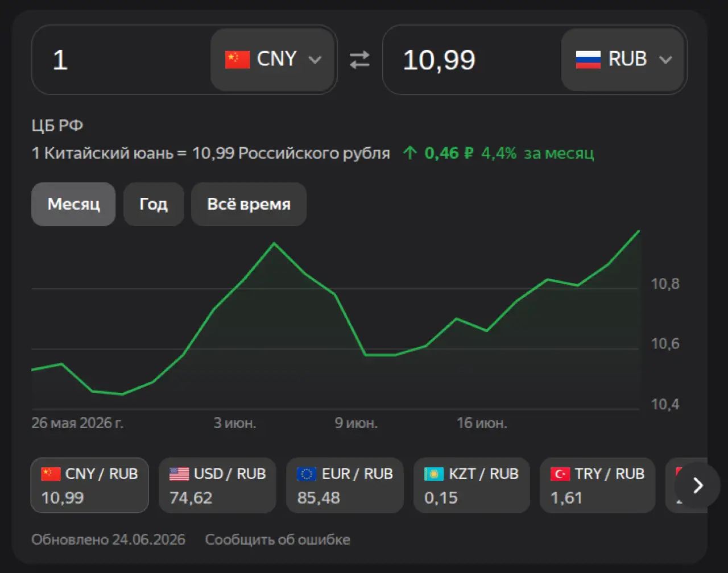Select the USD / RUB pair chip
The height and width of the screenshot is (573, 728).
tap(217, 485)
